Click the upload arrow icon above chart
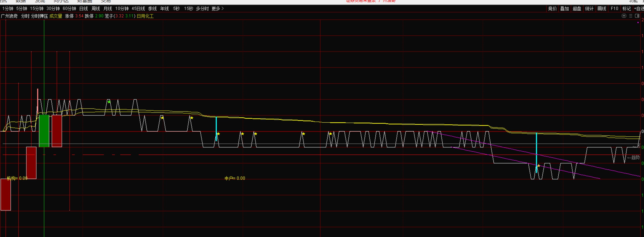 624,16
